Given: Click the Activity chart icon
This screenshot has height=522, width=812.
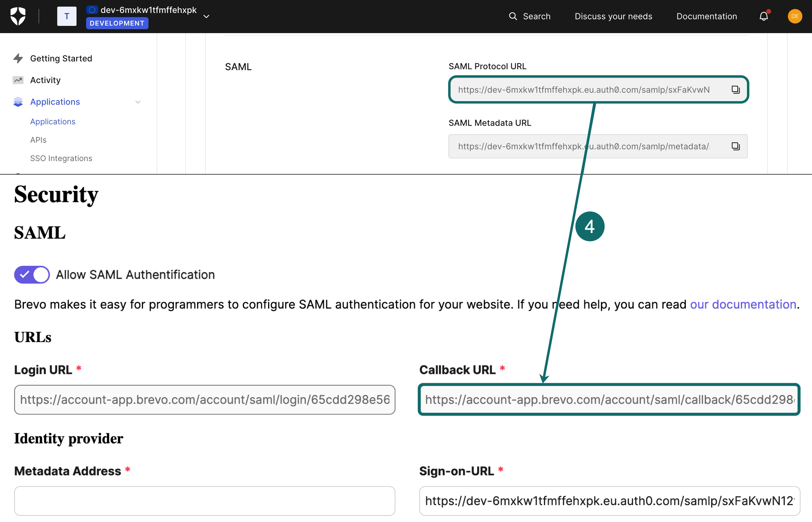Looking at the screenshot, I should point(18,80).
